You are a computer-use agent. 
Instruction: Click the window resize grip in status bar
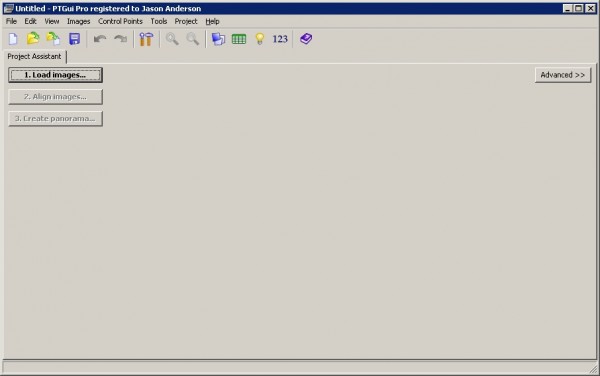tap(593, 369)
